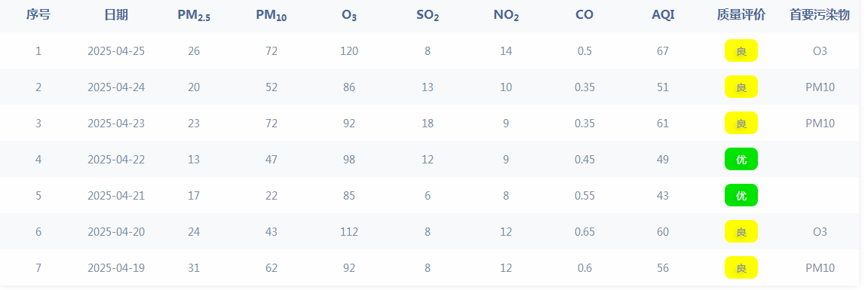
Task: Select the PM2.5 column header
Action: point(194,16)
